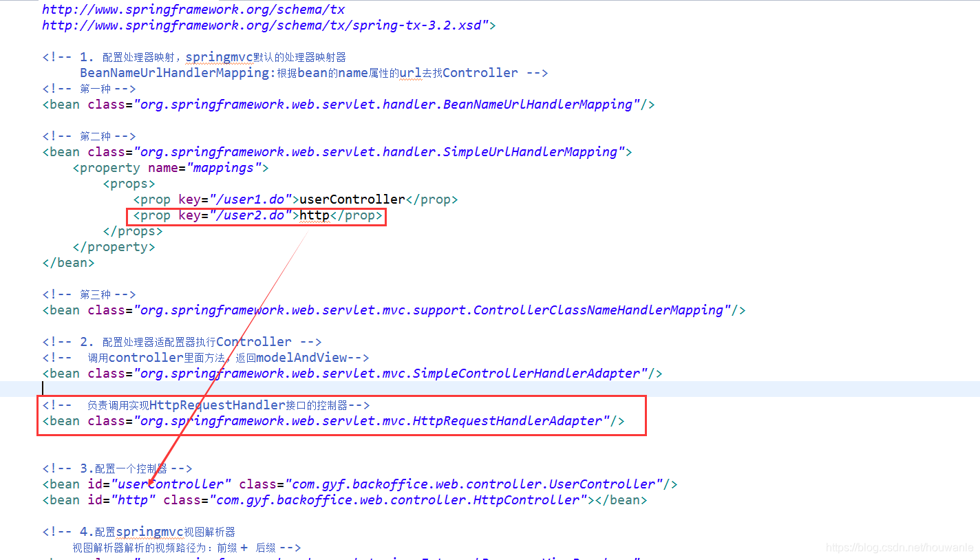Click the bean id="http" HttpController line
Screen dimensions: 980x560
[345, 500]
